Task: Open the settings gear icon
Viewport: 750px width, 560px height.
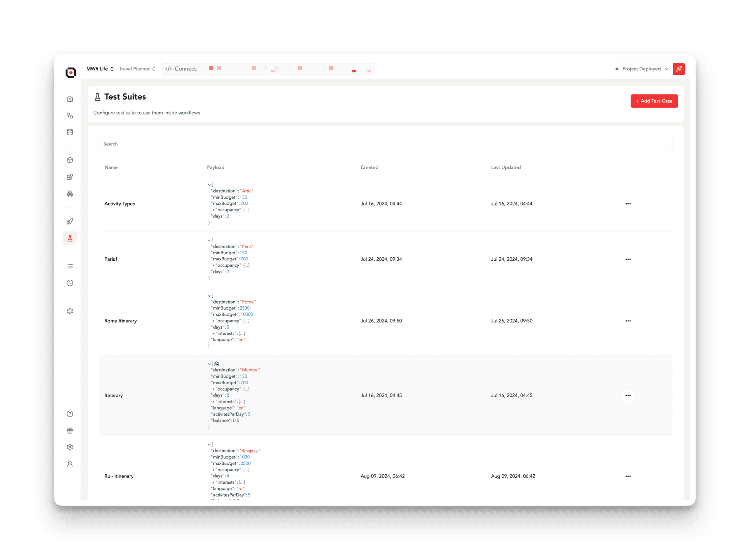Action: [x=70, y=447]
